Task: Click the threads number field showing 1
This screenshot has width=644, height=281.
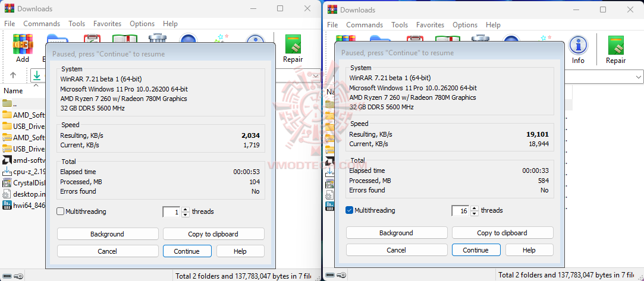Action: [x=172, y=212]
